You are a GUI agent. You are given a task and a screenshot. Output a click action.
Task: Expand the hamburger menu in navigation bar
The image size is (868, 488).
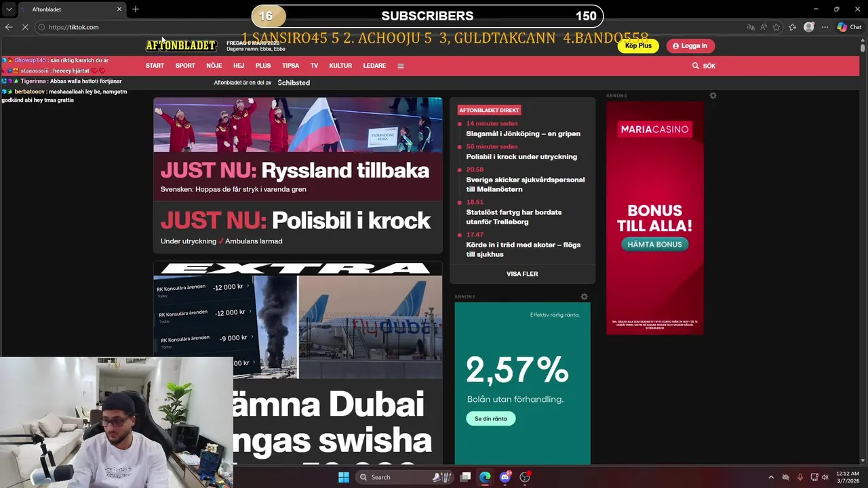[x=401, y=66]
